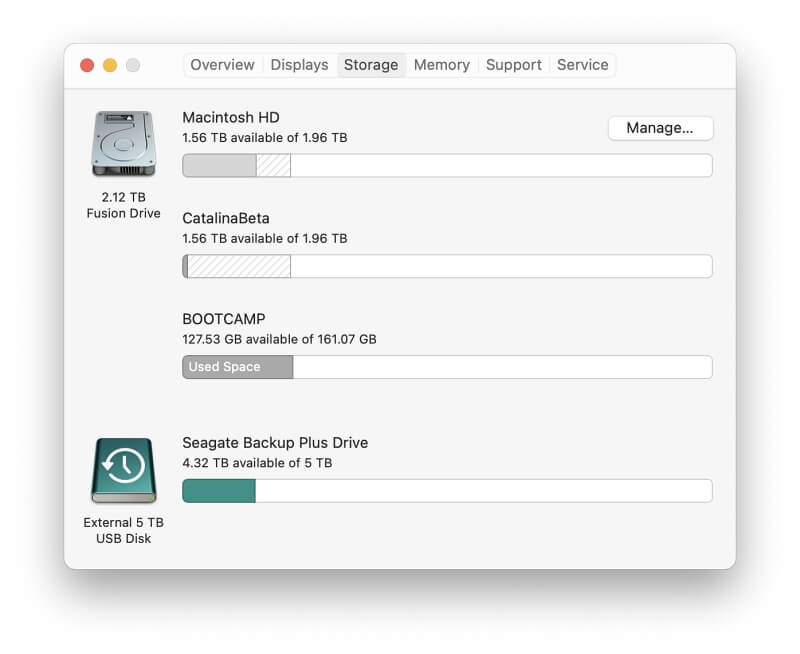Click the 2.12 TB Fusion Drive label
The image size is (800, 654).
click(123, 205)
